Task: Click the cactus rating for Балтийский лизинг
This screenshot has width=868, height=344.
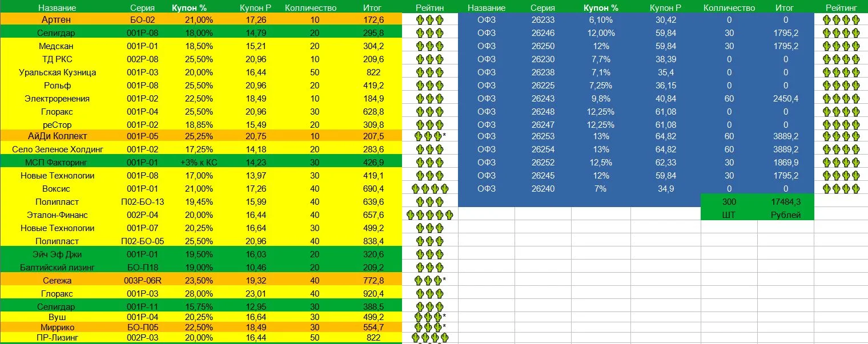Action: pyautogui.click(x=429, y=268)
